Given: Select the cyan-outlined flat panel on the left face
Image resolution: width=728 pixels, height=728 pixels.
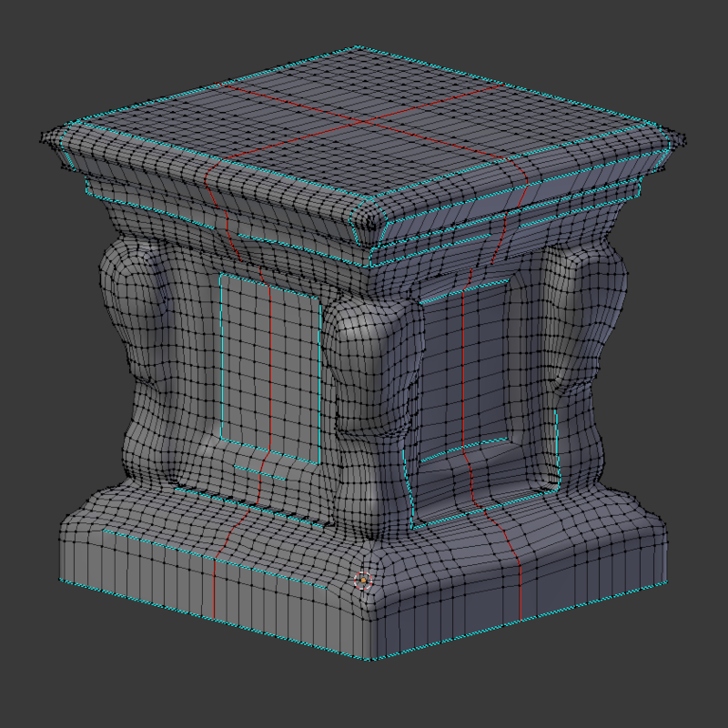Looking at the screenshot, I should [x=270, y=369].
